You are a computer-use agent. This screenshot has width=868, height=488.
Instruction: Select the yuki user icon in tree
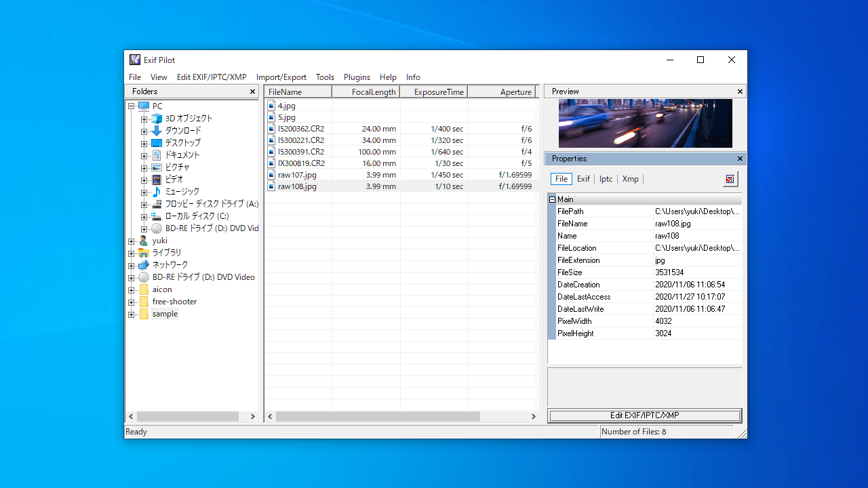[143, 241]
